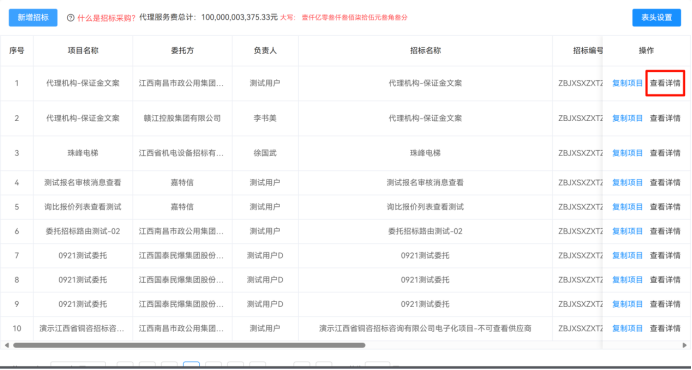Click the 委托方 column header
The width and height of the screenshot is (692, 370).
[182, 51]
